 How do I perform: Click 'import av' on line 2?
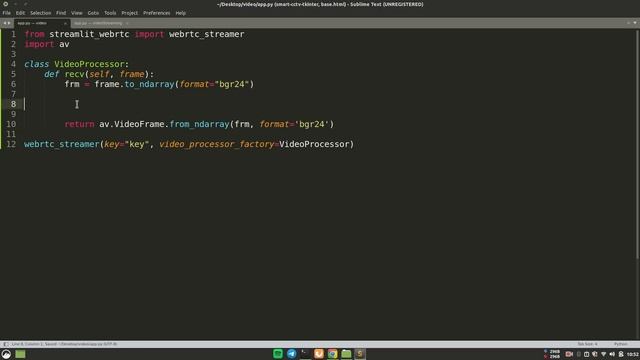(47, 44)
